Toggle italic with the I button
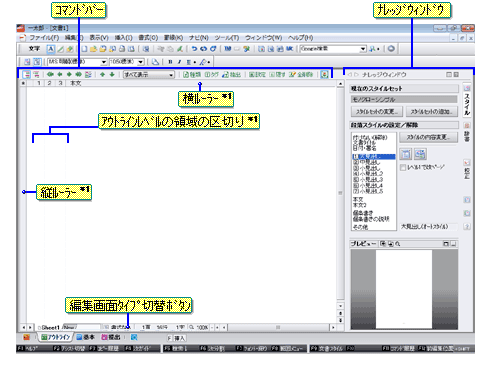This screenshot has width=480, height=366. [x=179, y=62]
